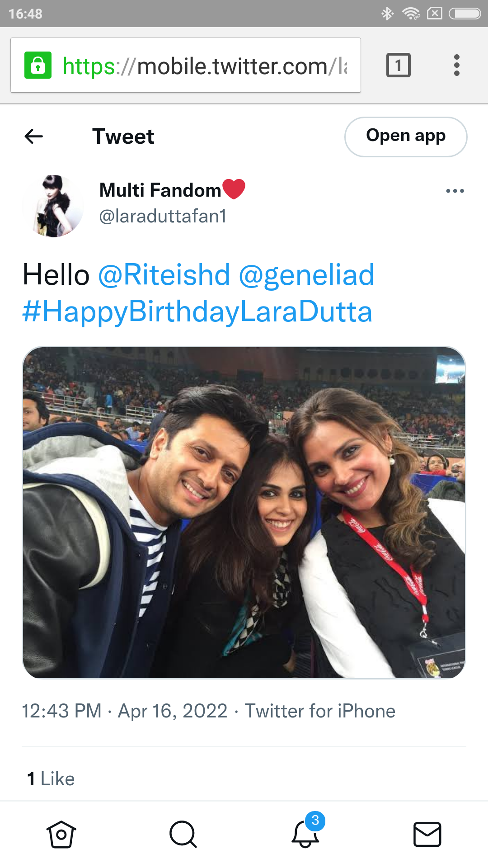
Task: Open the @Riteishd mention link
Action: pyautogui.click(x=164, y=274)
